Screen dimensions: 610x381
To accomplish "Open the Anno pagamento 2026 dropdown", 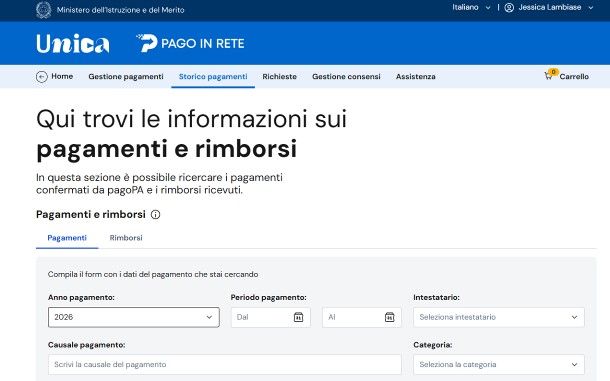I will pos(134,317).
